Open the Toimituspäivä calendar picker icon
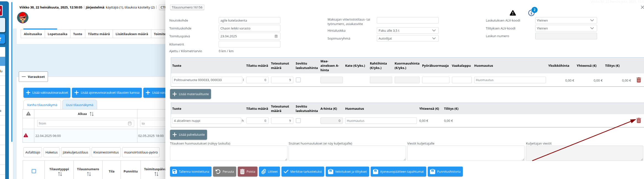Screen dimensions: 644x179 (276, 36)
